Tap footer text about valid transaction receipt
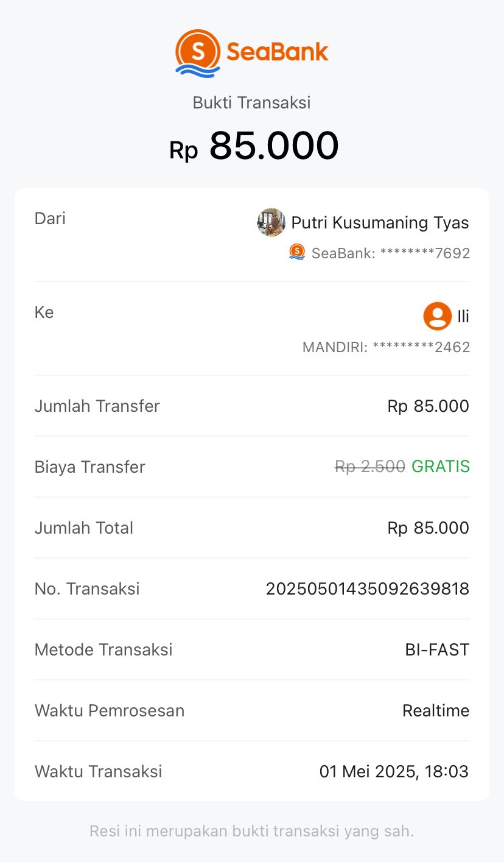This screenshot has width=504, height=862. pos(251,831)
